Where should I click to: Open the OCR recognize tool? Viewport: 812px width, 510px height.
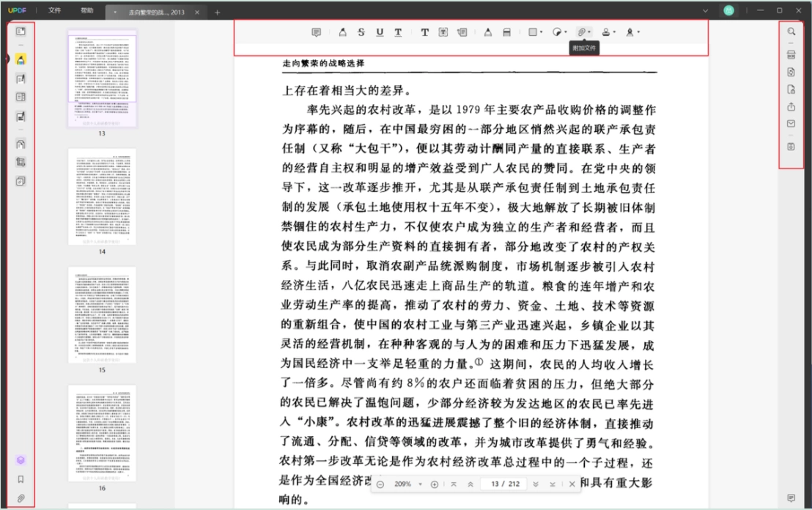tap(791, 55)
